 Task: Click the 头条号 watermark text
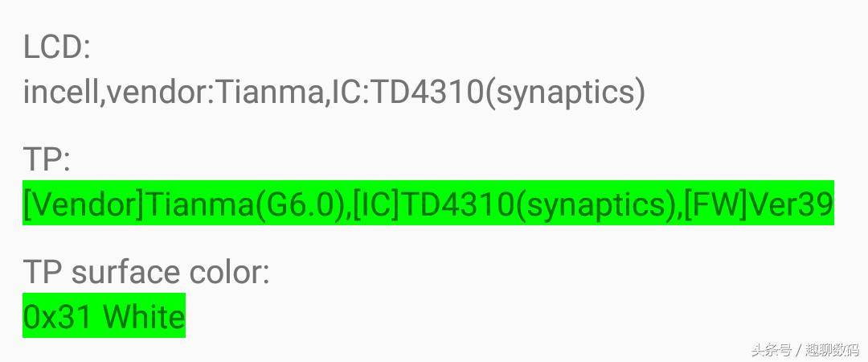pyautogui.click(x=771, y=350)
